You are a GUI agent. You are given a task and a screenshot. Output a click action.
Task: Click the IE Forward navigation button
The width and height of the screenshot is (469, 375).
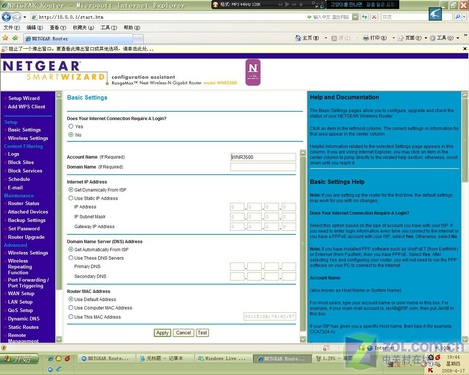pos(16,16)
